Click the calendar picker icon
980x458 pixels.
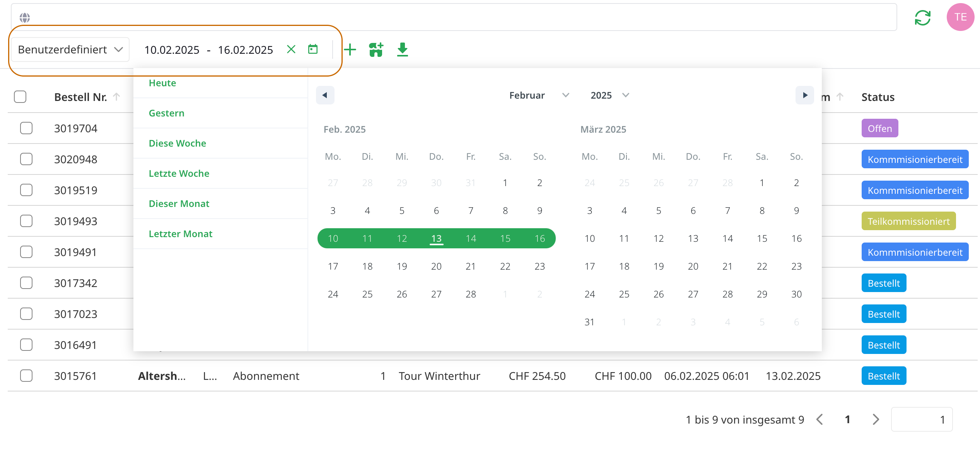pyautogui.click(x=313, y=50)
